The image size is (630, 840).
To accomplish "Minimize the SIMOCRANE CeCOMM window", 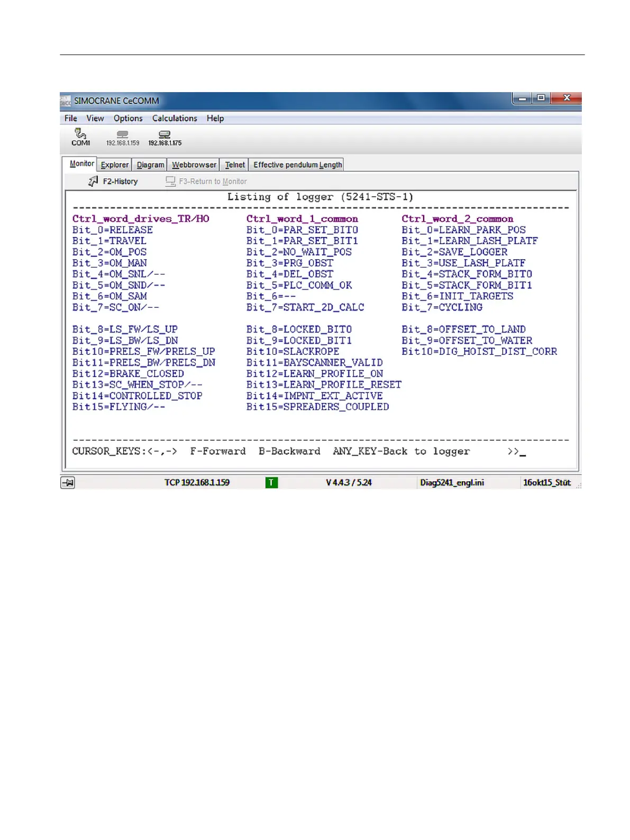I will pos(522,98).
